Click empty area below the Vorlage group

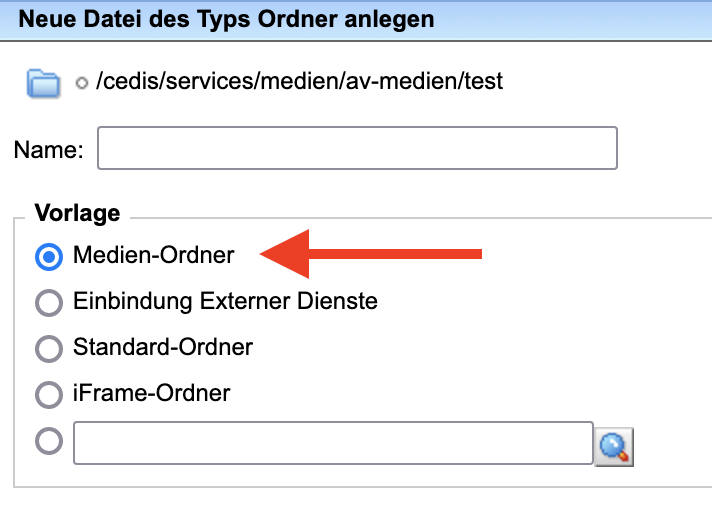coord(356,506)
